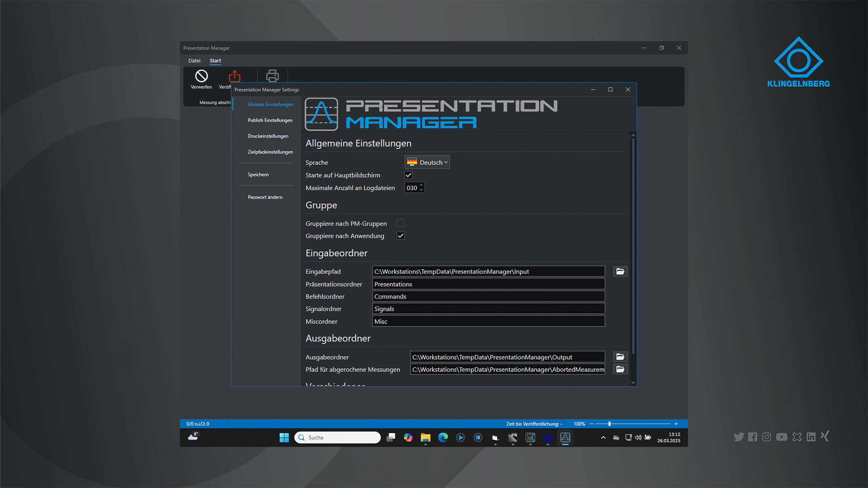Maximize the Presentation Manager Settings dialog
Viewport: 868px width, 488px height.
(610, 89)
